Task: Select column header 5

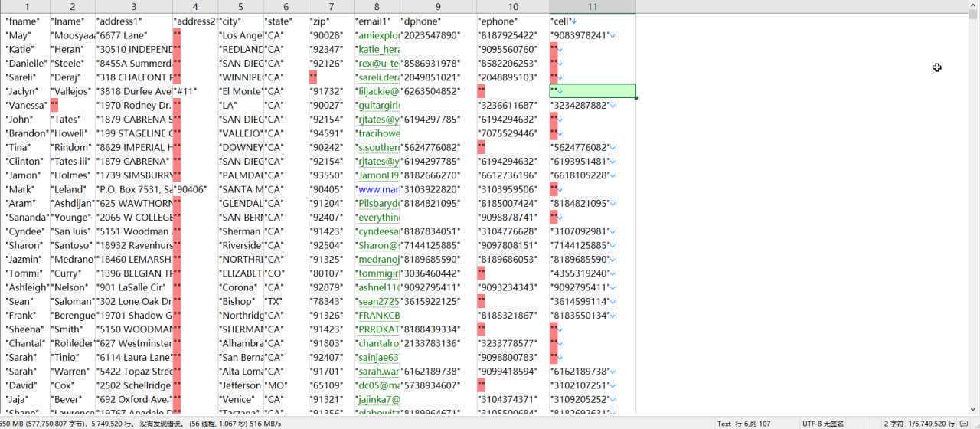Action: pyautogui.click(x=241, y=7)
